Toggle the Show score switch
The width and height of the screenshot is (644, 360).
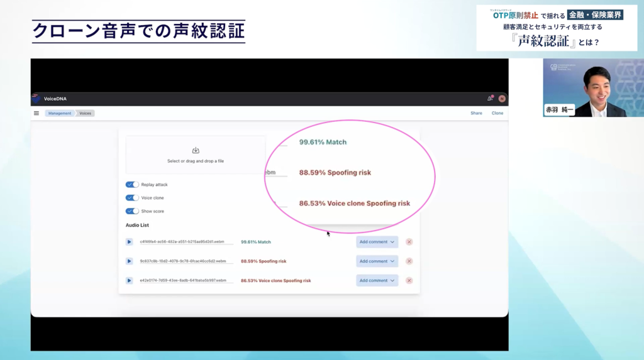tap(132, 211)
